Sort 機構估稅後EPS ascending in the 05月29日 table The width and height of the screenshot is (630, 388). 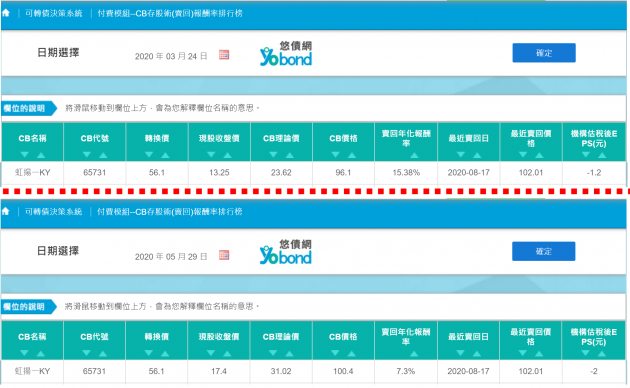point(602,353)
